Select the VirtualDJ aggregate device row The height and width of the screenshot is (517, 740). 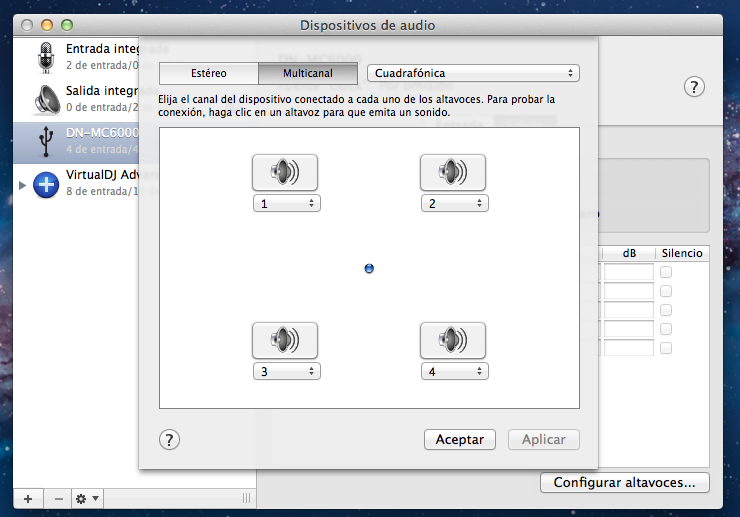[x=76, y=184]
